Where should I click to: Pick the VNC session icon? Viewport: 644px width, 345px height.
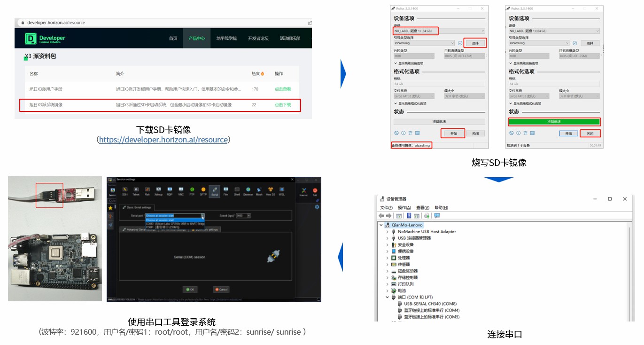(180, 191)
